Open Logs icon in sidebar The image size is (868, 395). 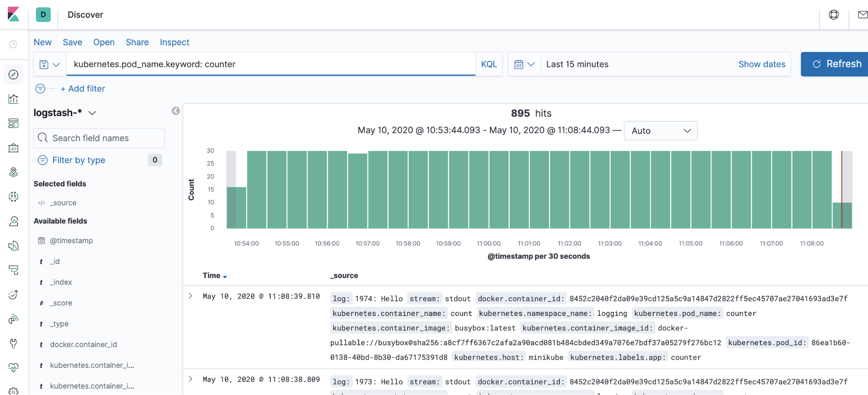point(13,246)
